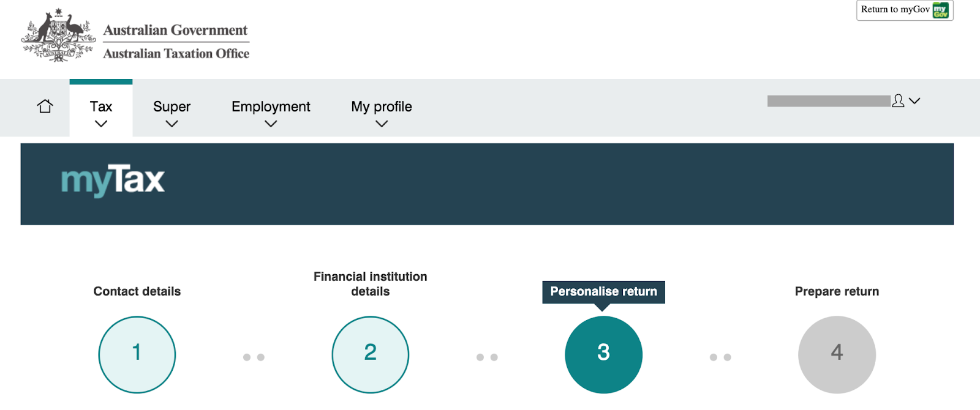The image size is (980, 410).
Task: Click Return to myGov button
Action: (x=905, y=10)
